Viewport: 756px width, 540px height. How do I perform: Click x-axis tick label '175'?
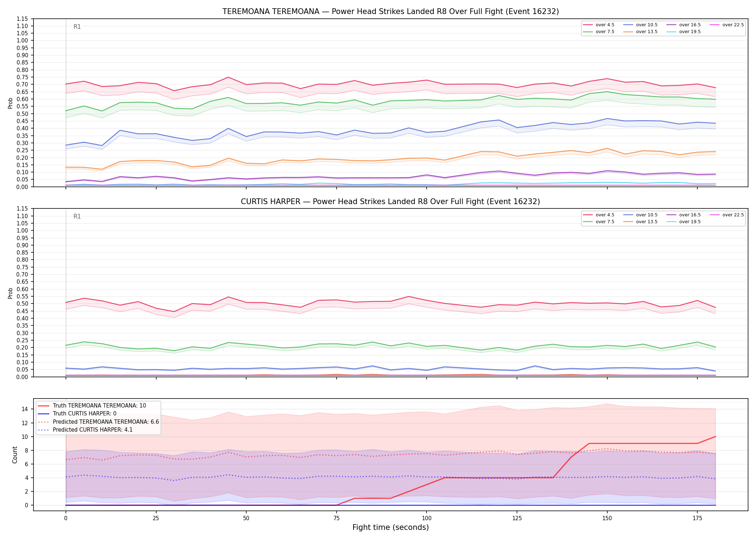click(x=697, y=518)
